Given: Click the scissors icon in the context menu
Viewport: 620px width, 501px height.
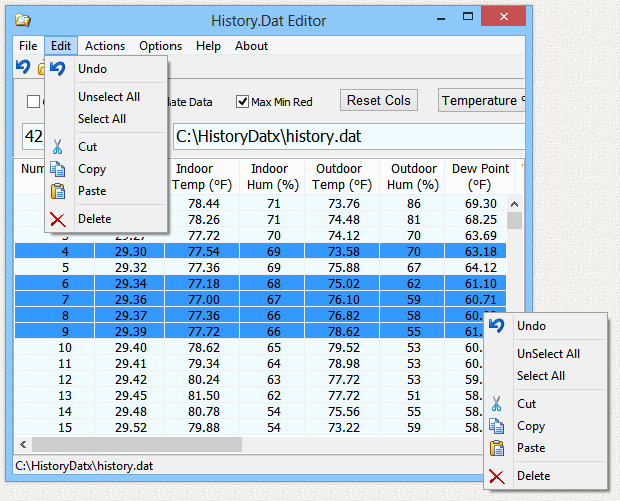Looking at the screenshot, I should [x=497, y=404].
